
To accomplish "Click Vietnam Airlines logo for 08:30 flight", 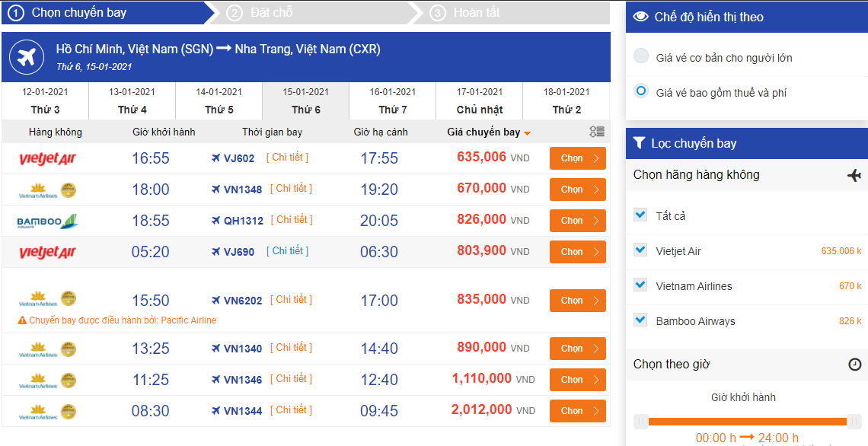I will (x=48, y=412).
